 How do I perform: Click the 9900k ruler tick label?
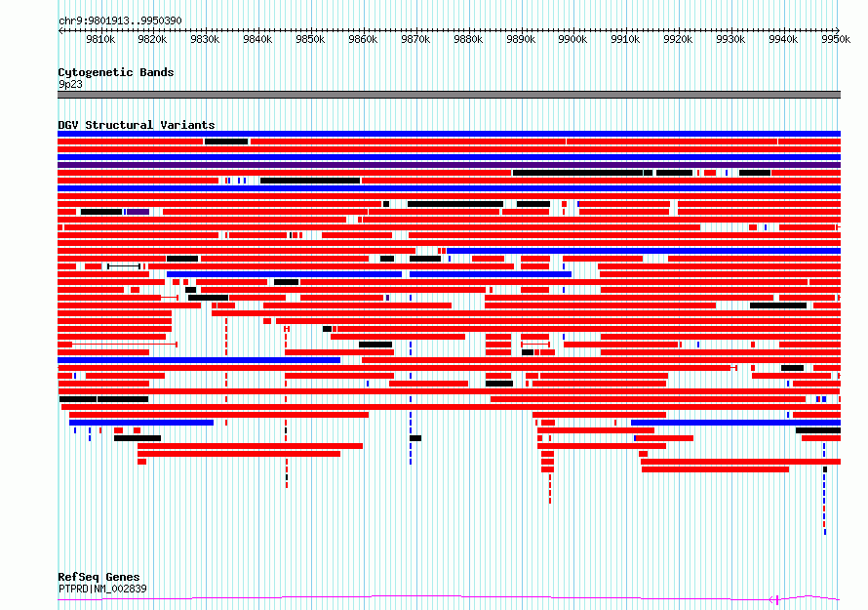tap(572, 39)
